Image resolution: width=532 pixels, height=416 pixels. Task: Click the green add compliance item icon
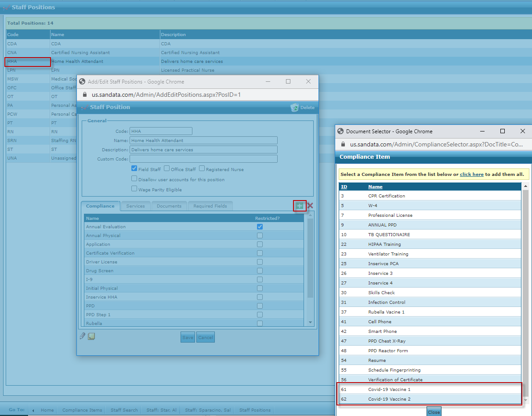click(x=300, y=205)
